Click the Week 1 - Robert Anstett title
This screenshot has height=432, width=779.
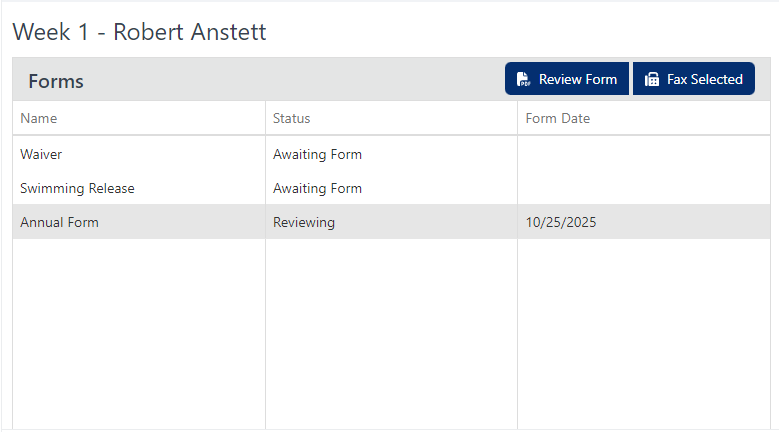coord(140,32)
